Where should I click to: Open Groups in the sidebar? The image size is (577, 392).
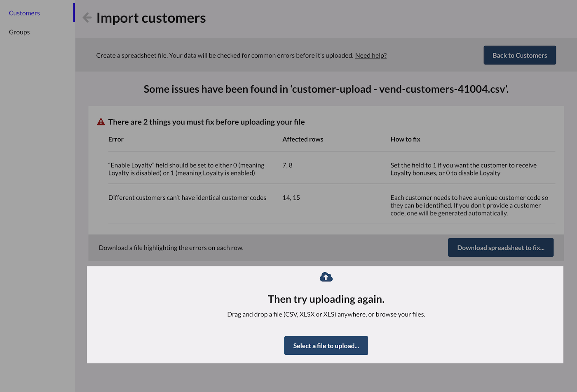pyautogui.click(x=19, y=32)
